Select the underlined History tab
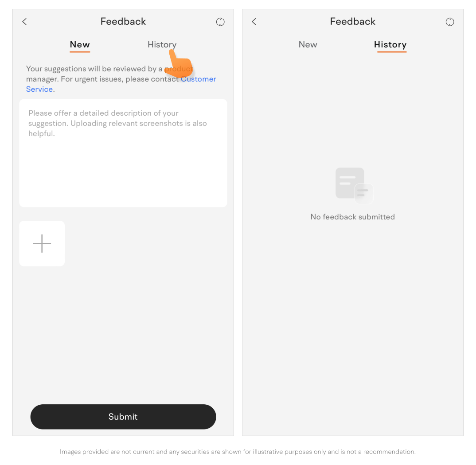 click(x=390, y=45)
